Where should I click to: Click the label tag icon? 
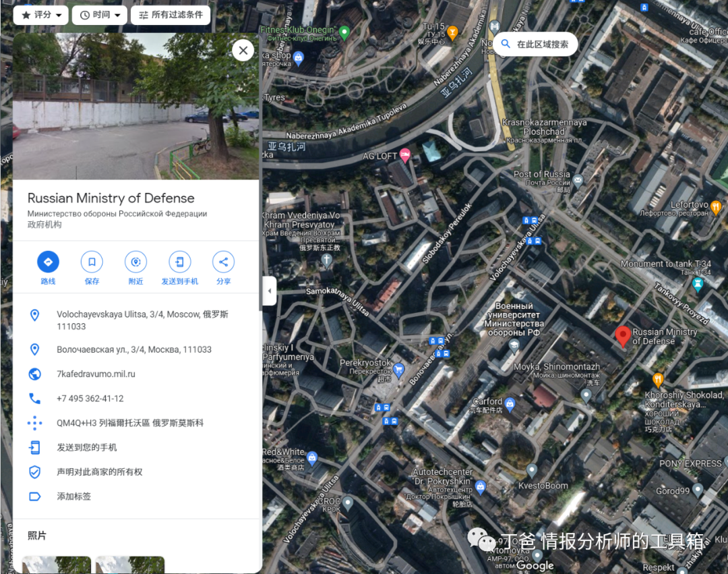tap(35, 496)
